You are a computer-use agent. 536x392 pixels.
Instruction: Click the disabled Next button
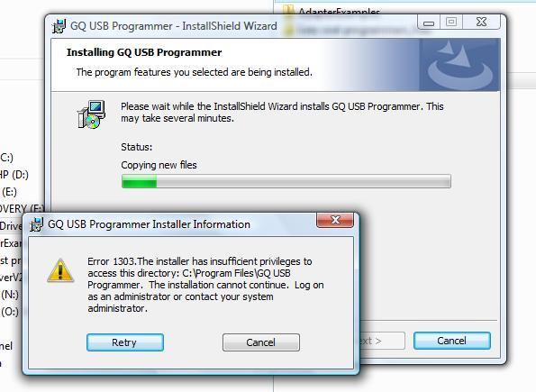381,341
